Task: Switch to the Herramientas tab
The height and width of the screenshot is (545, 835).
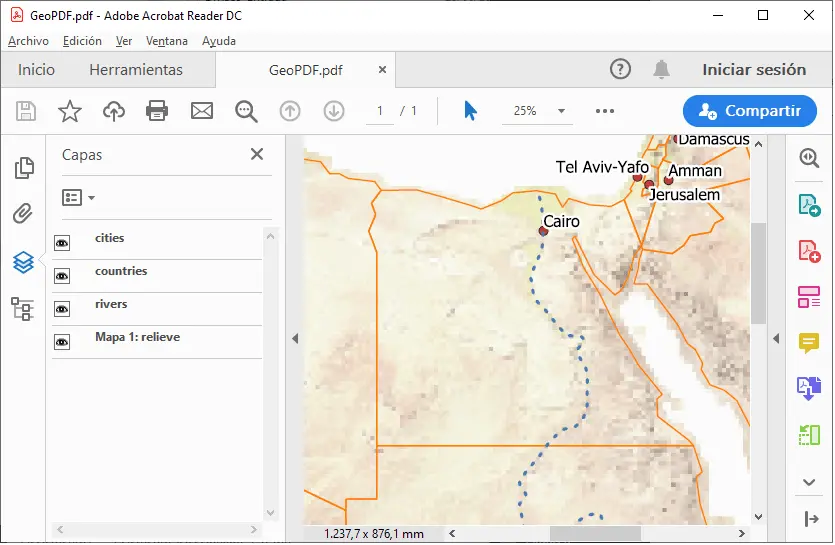Action: [x=136, y=70]
